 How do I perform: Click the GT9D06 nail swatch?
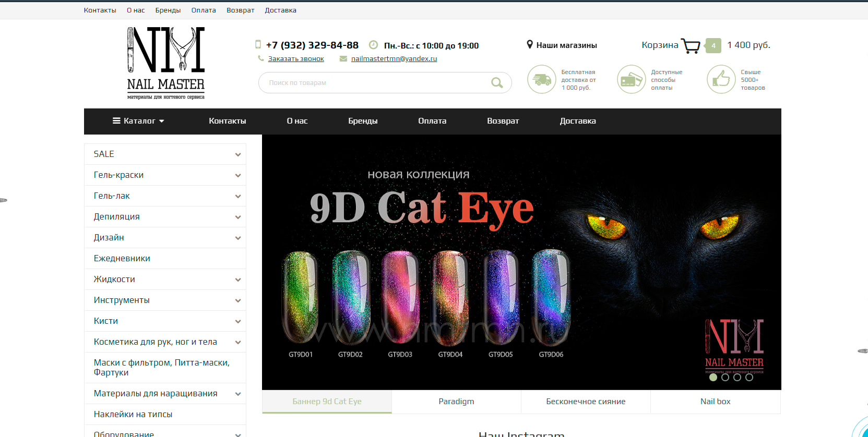tap(551, 297)
